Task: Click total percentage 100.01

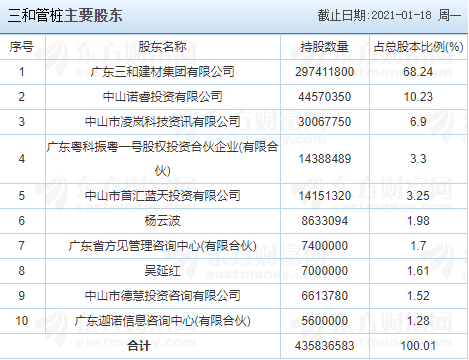Action: (x=418, y=346)
